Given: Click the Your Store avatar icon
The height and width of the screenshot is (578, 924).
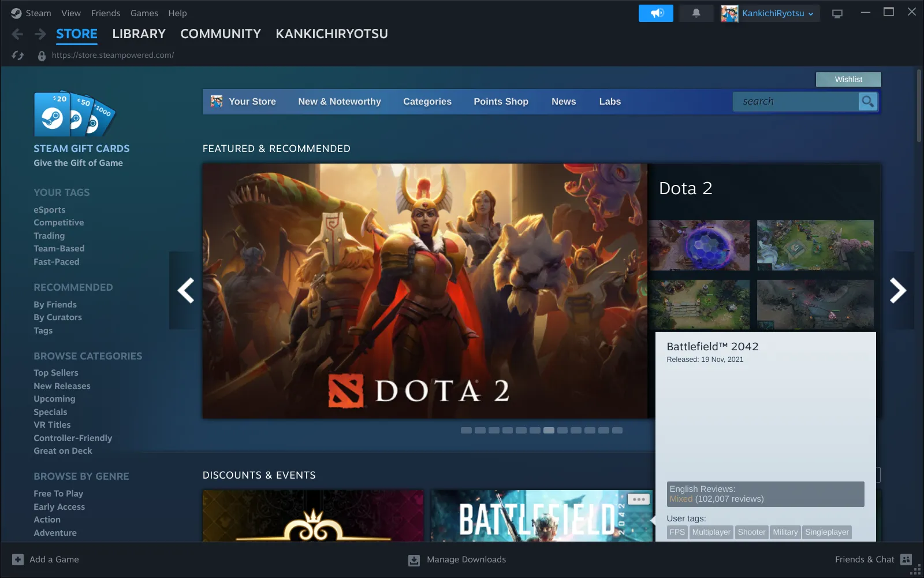Looking at the screenshot, I should click(217, 102).
